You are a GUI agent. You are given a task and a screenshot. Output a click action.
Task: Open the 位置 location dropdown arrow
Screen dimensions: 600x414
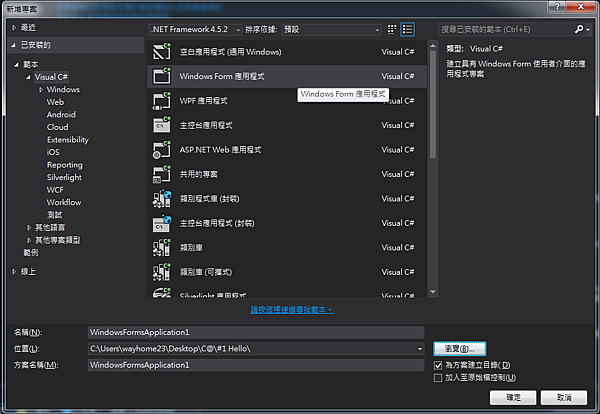click(x=420, y=349)
